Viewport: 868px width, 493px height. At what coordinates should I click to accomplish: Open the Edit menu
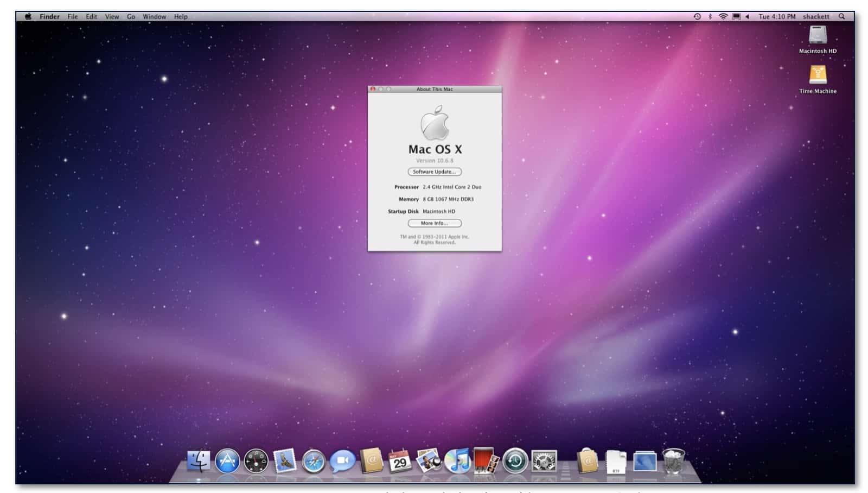click(92, 16)
